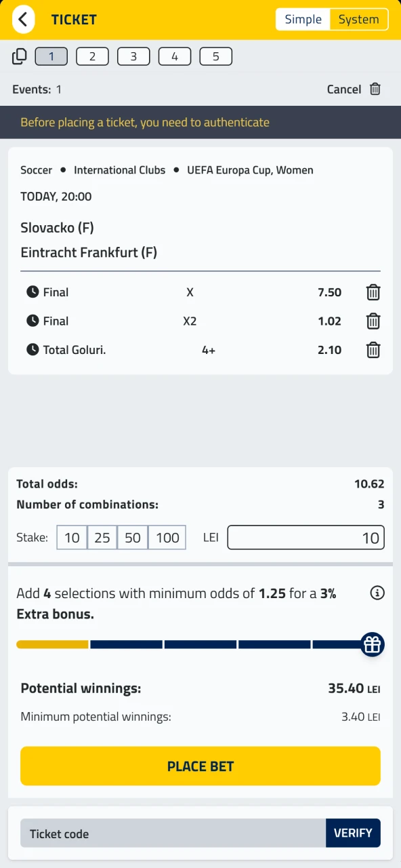Switch back to ticket tab 1
401x868 pixels.
pyautogui.click(x=51, y=56)
